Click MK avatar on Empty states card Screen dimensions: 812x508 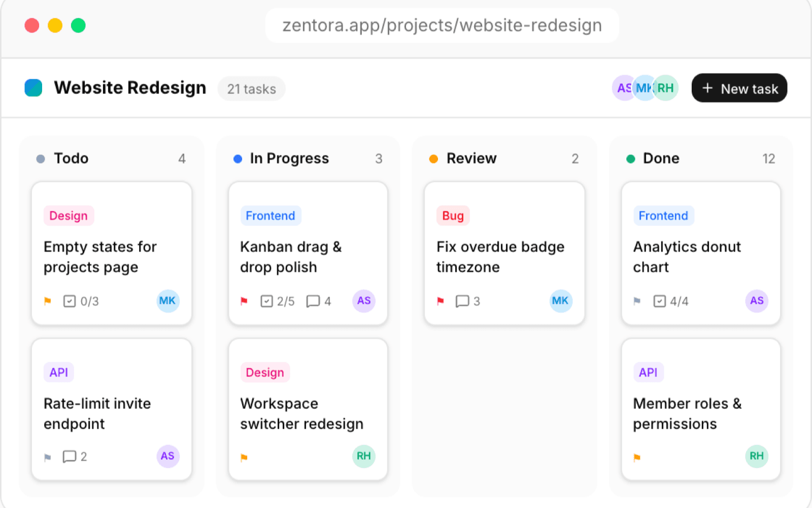pos(167,301)
